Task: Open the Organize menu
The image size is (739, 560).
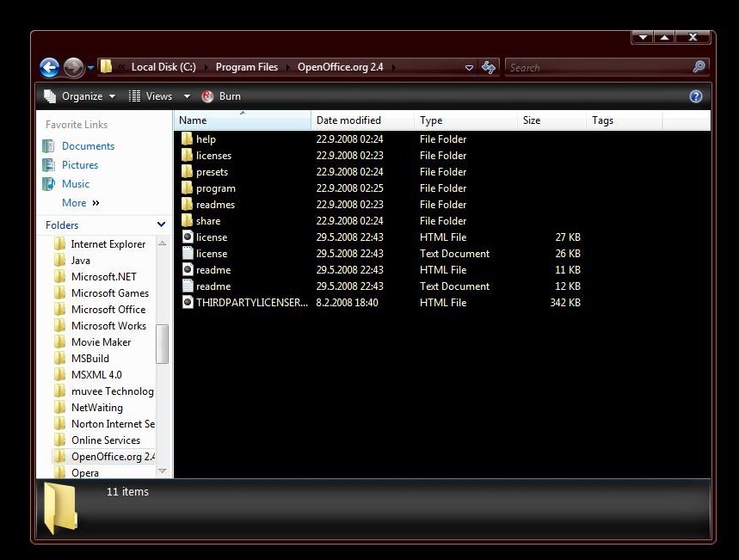Action: (x=80, y=96)
